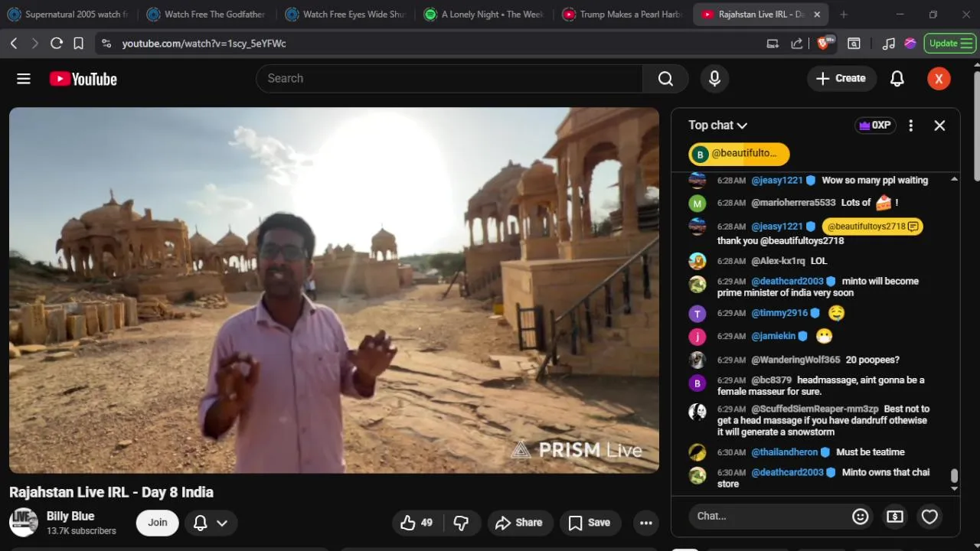This screenshot has width=980, height=551.
Task: Open the purple Leo AI icon
Action: (910, 44)
